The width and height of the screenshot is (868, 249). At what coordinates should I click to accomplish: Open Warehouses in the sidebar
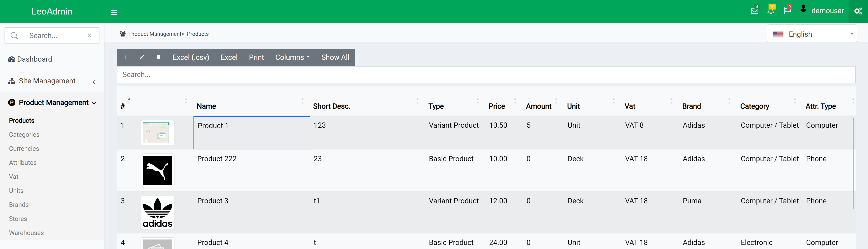(26, 233)
